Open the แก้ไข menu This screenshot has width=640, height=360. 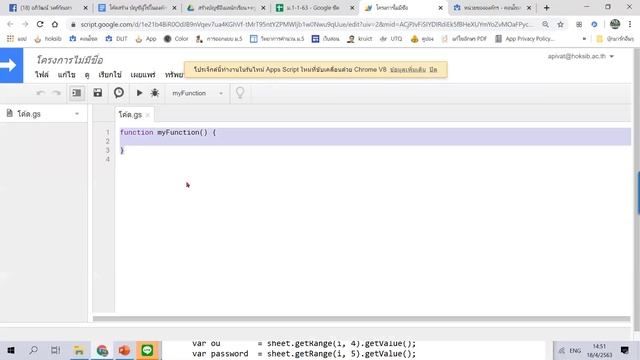(67, 75)
